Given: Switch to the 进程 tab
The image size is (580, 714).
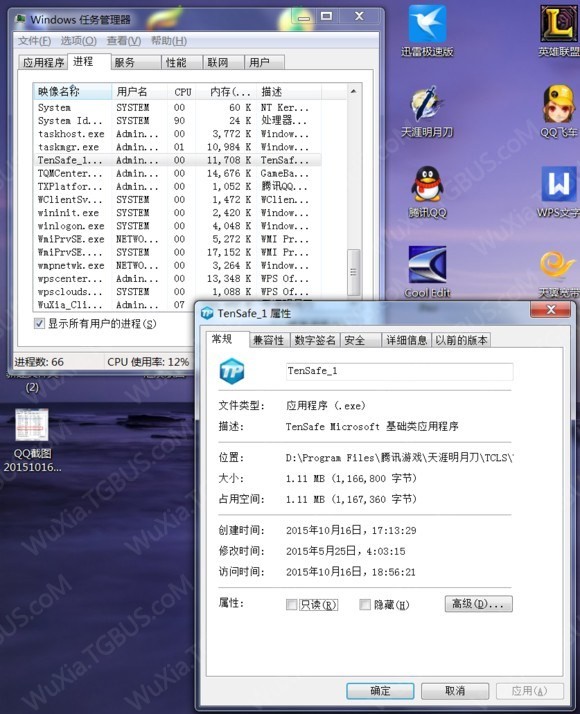Looking at the screenshot, I should pos(89,61).
